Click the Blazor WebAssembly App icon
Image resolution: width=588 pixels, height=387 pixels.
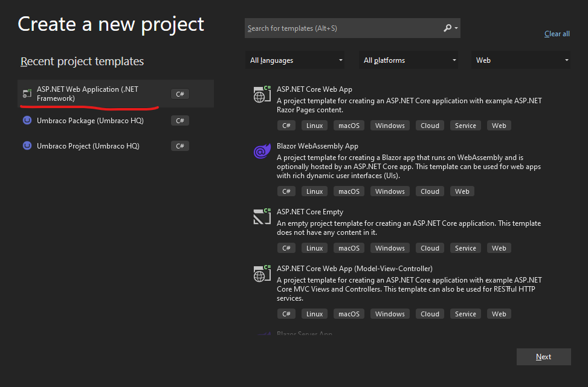[x=262, y=151]
